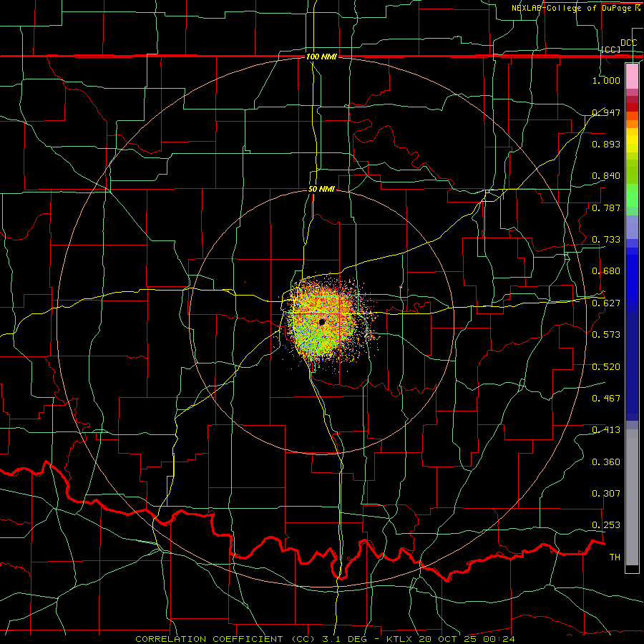Click the "KTLX" radar station identifier
Screen dimensions: 644x644
[x=399, y=639]
